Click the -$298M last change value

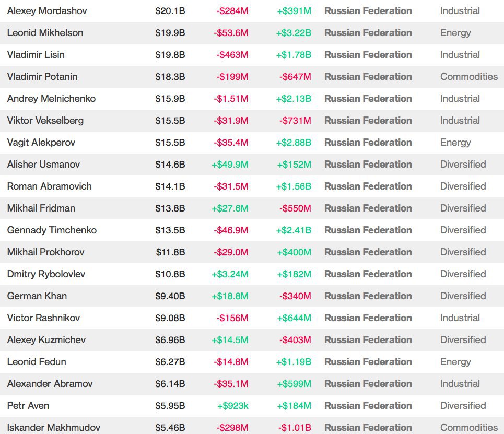[x=232, y=428]
